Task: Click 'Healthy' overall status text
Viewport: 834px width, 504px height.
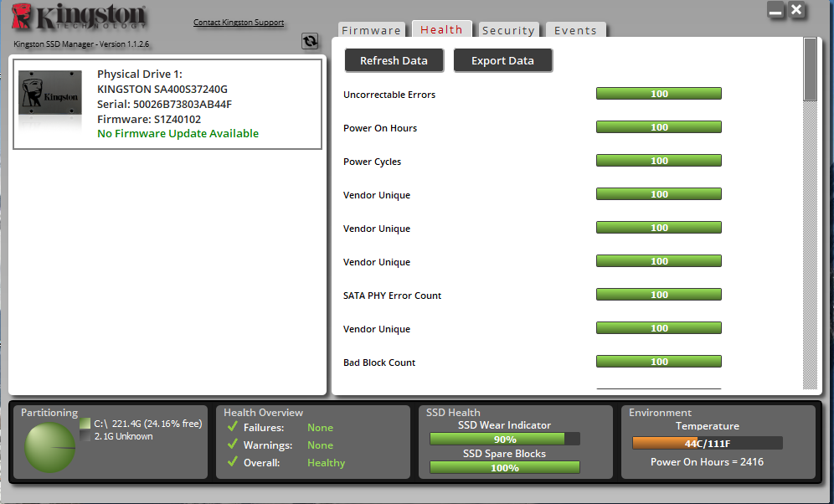Action: click(x=326, y=463)
